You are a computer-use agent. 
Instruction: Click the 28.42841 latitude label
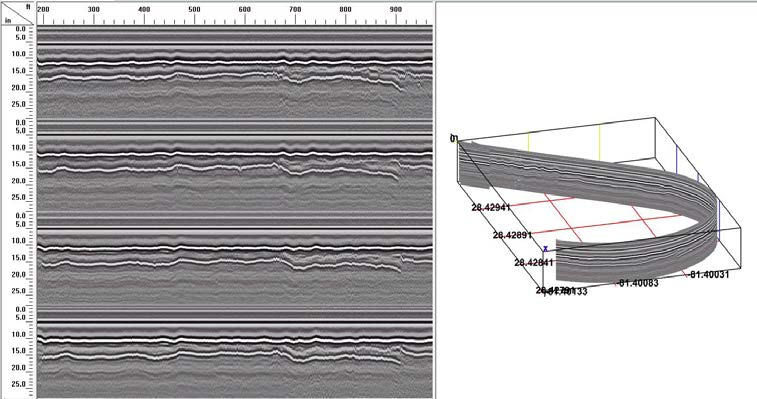[533, 263]
